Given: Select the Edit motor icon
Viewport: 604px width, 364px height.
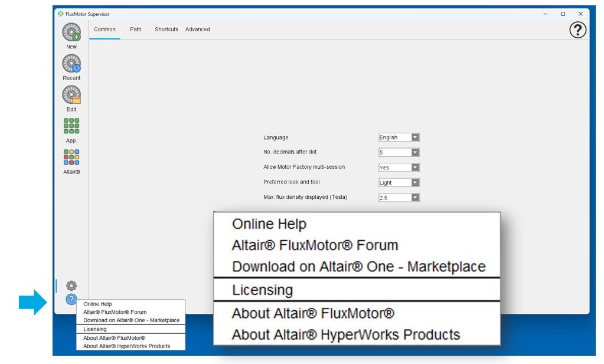Looking at the screenshot, I should [x=71, y=95].
